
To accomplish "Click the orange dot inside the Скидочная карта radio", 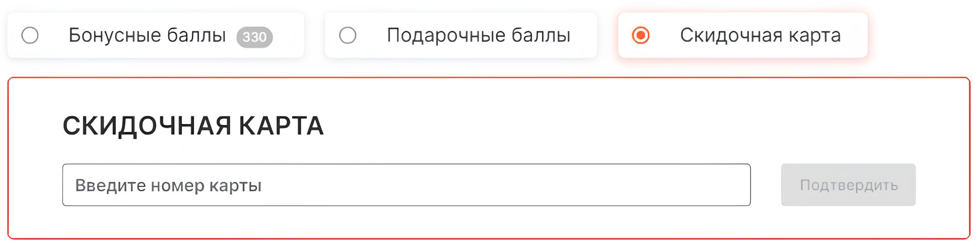I will click(x=641, y=35).
